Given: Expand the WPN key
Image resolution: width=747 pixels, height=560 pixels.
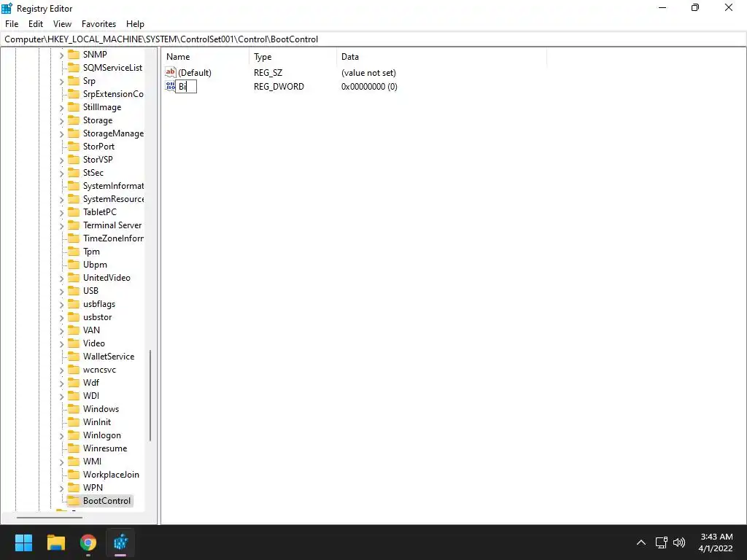Looking at the screenshot, I should pos(61,488).
